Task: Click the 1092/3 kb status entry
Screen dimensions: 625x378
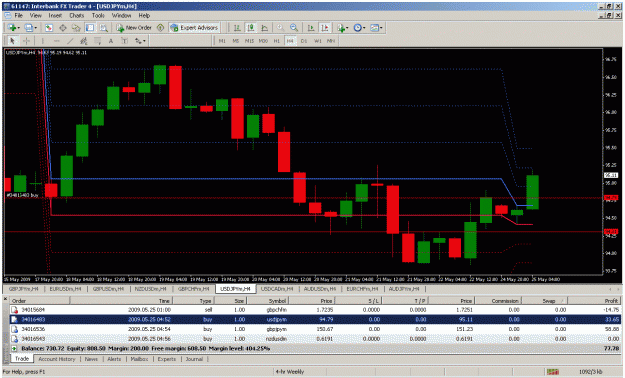Action: (590, 372)
